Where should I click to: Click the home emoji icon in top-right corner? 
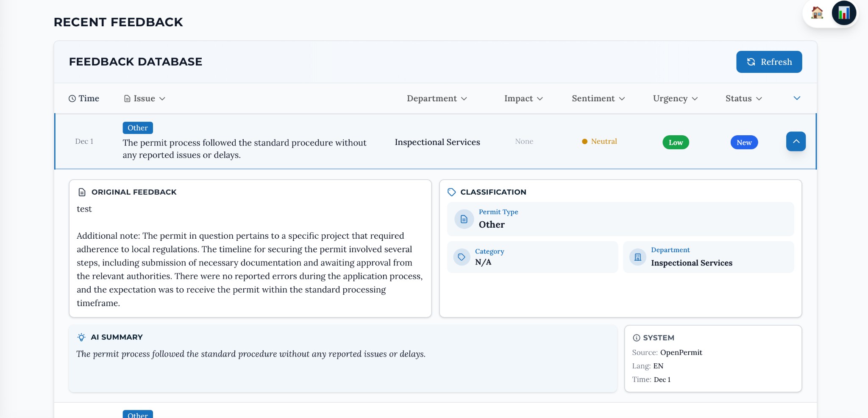818,13
